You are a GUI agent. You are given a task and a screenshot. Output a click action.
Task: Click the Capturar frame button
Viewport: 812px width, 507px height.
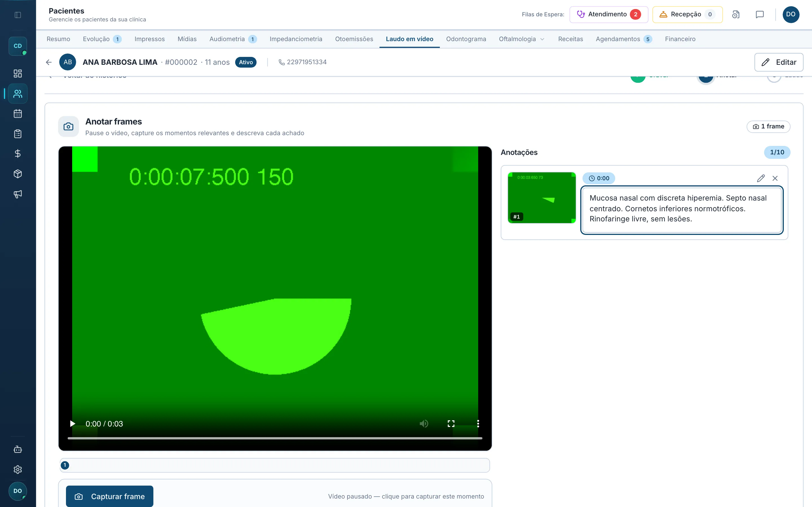109,496
